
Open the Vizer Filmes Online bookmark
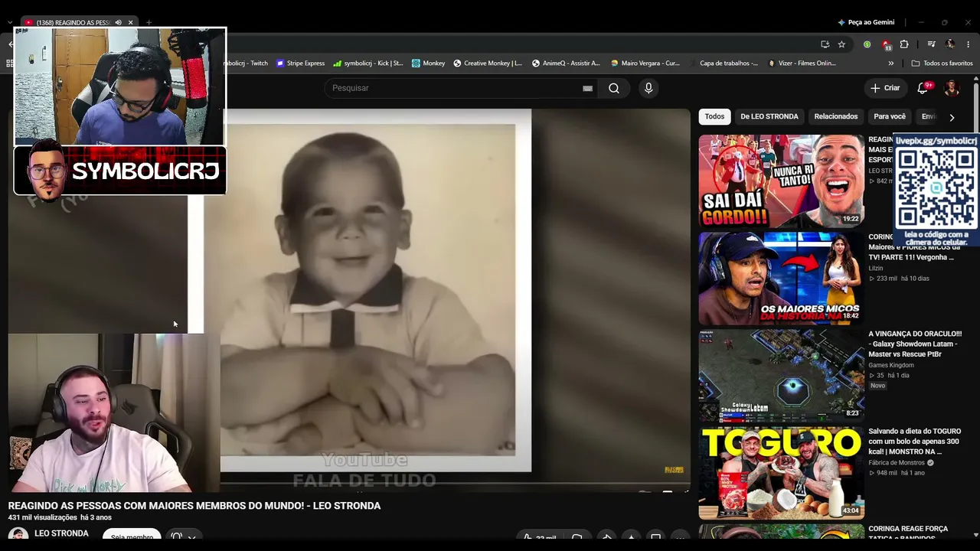click(x=802, y=64)
